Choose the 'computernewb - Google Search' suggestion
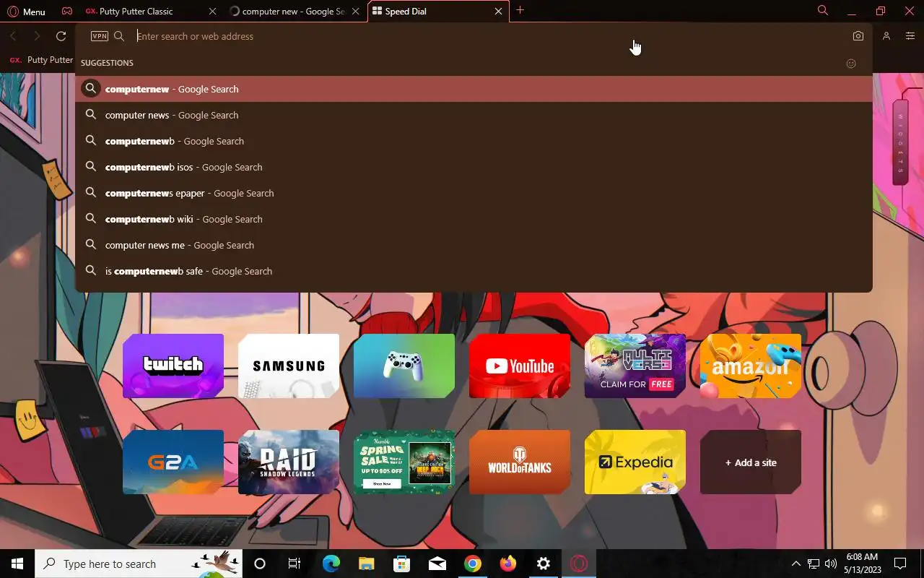This screenshot has width=924, height=578. pos(474,141)
